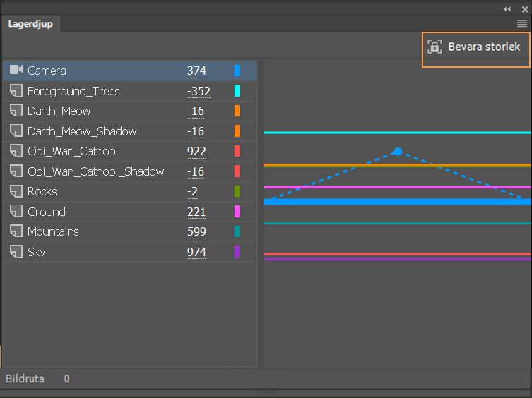
Task: Click the Obi_Wan_Catnobi_Shadow layer icon
Action: click(16, 171)
